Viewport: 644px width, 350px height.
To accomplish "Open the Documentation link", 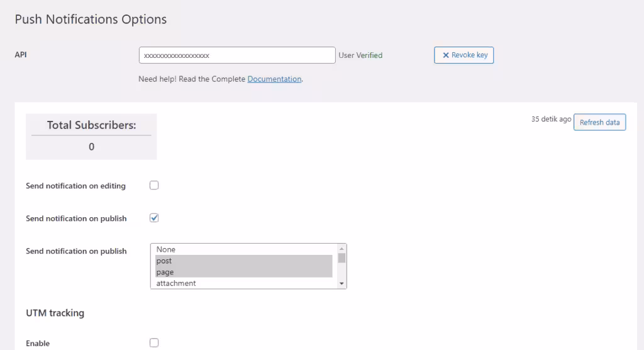I will [274, 79].
